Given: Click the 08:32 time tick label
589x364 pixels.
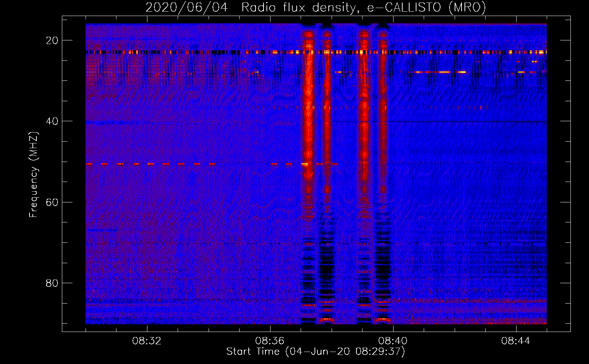Looking at the screenshot, I should (x=147, y=341).
